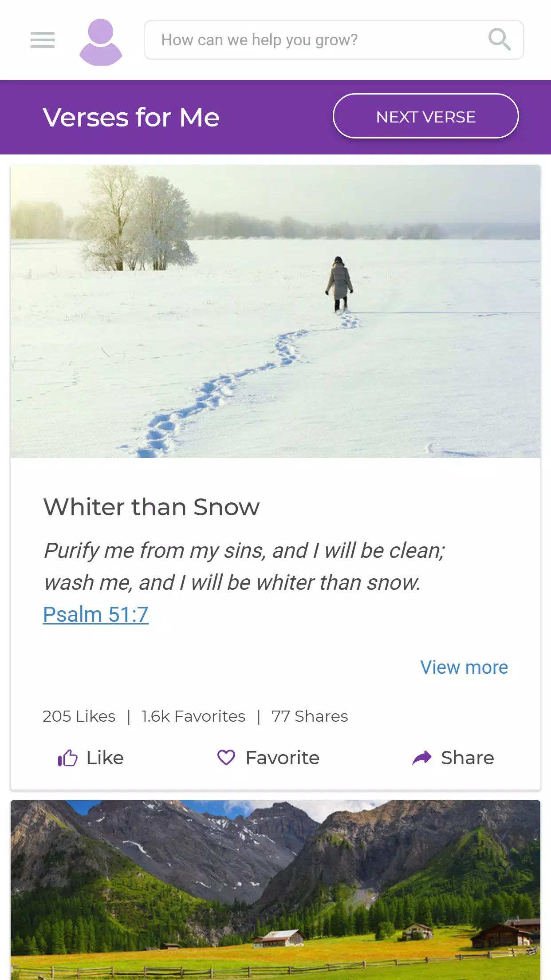Toggle Favorite for this verse
This screenshot has width=551, height=980.
click(x=268, y=758)
